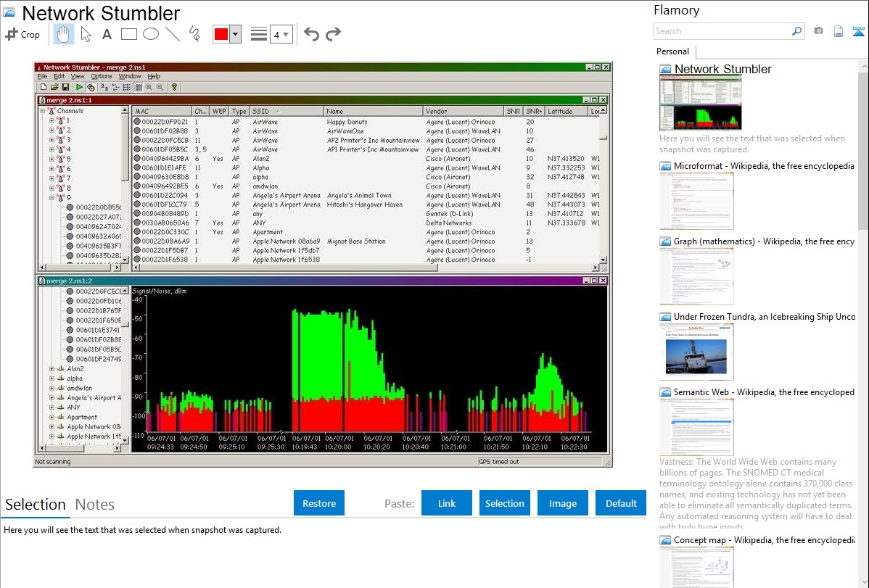Pick the rectangle shape tool
Image resolution: width=869 pixels, height=588 pixels.
pos(129,34)
